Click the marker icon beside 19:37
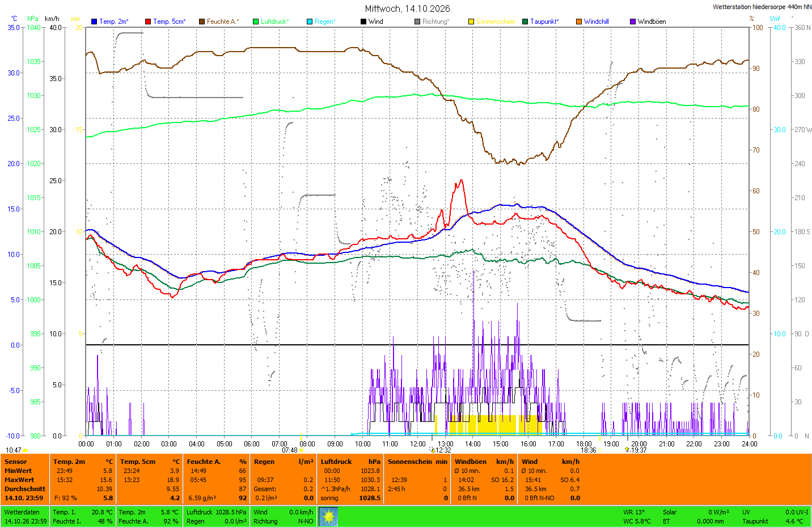Screen dimensions: 812x528 point(627,450)
